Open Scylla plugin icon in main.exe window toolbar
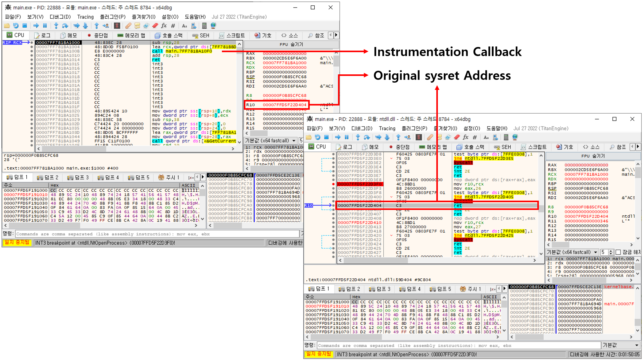The width and height of the screenshot is (644, 361). pyautogui.click(x=117, y=26)
